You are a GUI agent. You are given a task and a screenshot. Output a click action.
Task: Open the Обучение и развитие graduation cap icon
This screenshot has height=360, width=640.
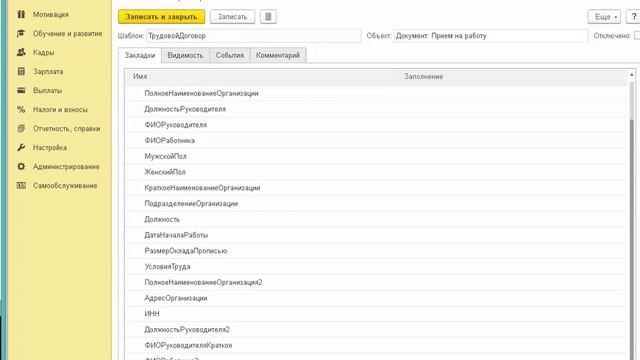[21, 33]
